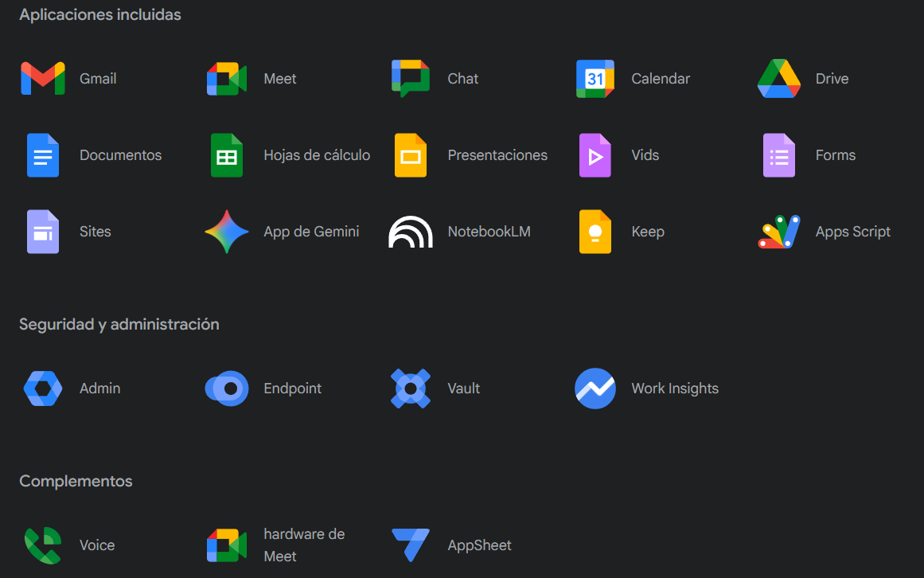Click the Gemini star icon
The height and width of the screenshot is (578, 924).
point(226,232)
